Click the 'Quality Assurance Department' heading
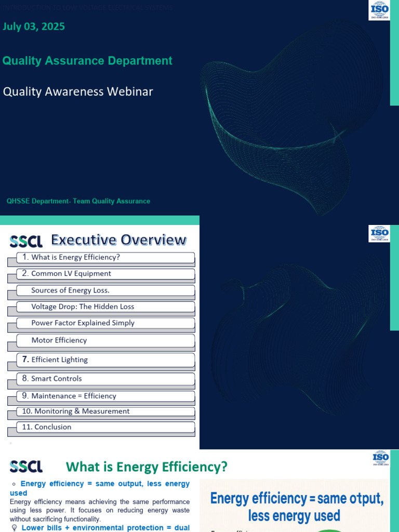399x532 pixels. tap(87, 61)
